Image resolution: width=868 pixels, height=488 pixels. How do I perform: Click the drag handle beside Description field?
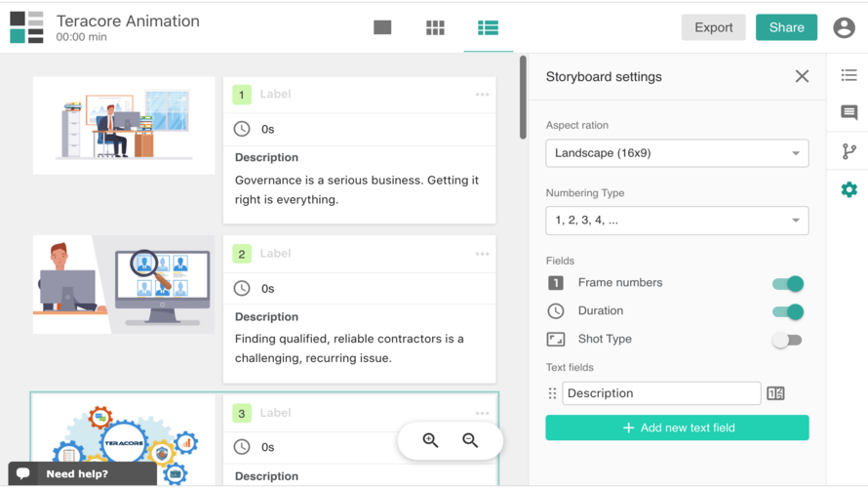click(x=552, y=393)
